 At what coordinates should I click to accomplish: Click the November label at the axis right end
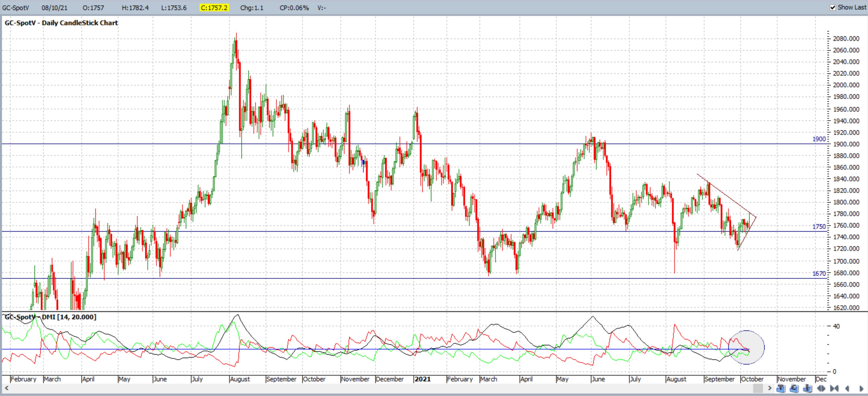point(792,379)
